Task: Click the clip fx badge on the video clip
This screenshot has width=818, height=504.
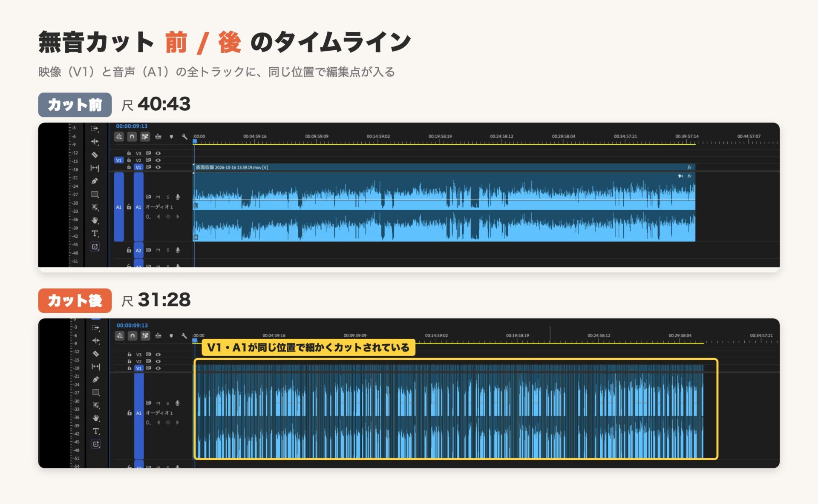Action: coord(689,167)
